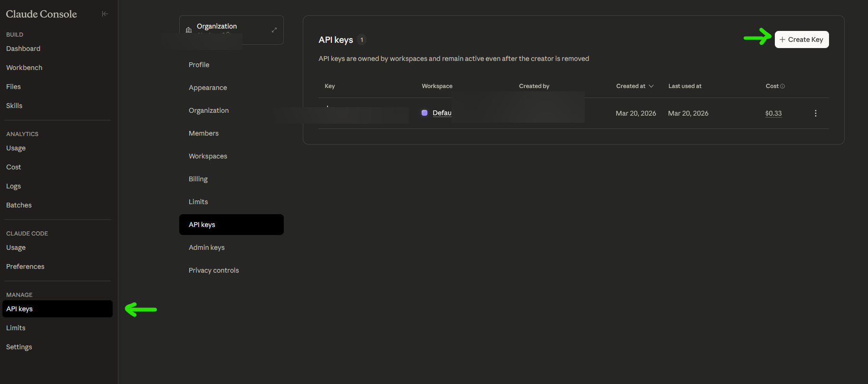This screenshot has height=384, width=868.
Task: Open Limits settings tab
Action: 198,202
